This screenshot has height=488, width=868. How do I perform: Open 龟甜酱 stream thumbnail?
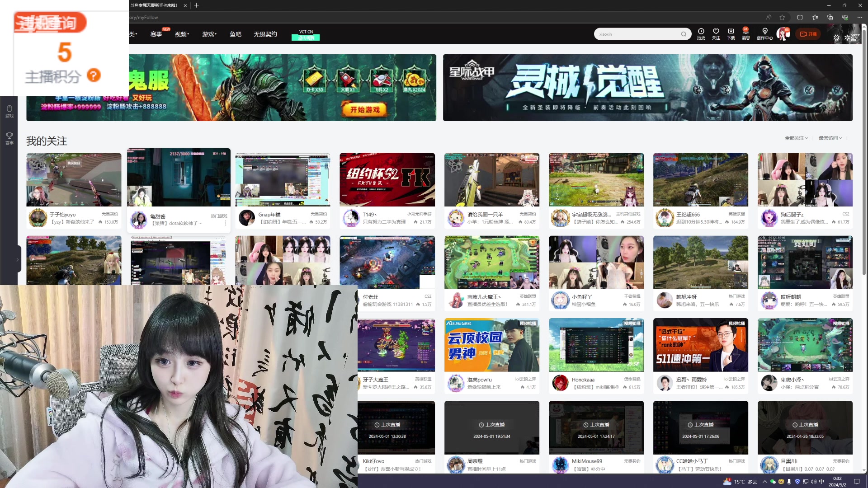179,177
